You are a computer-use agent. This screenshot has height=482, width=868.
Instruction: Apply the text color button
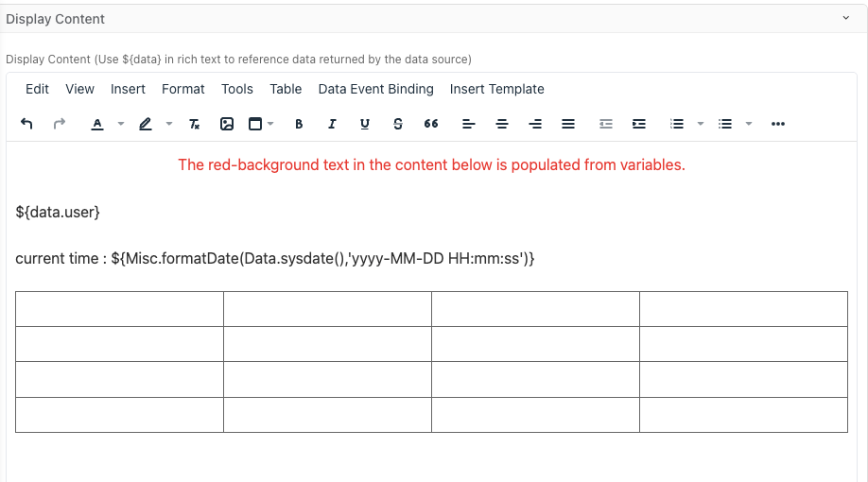click(96, 124)
